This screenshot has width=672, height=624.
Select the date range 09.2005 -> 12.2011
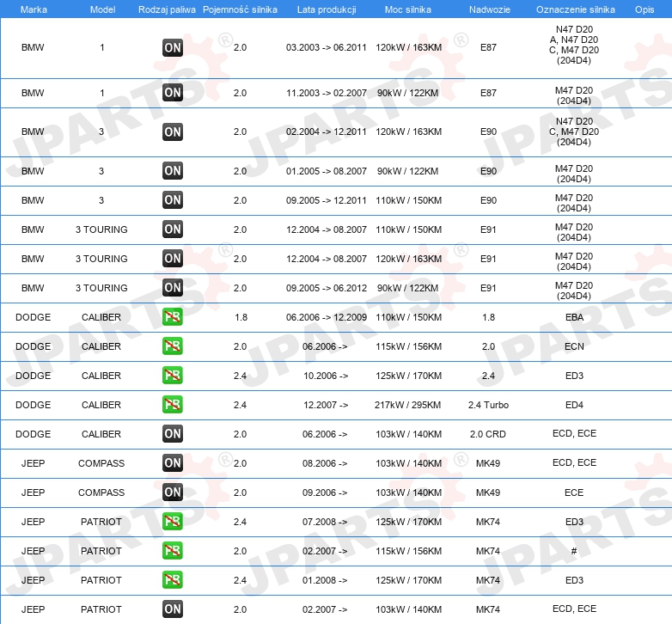(327, 200)
